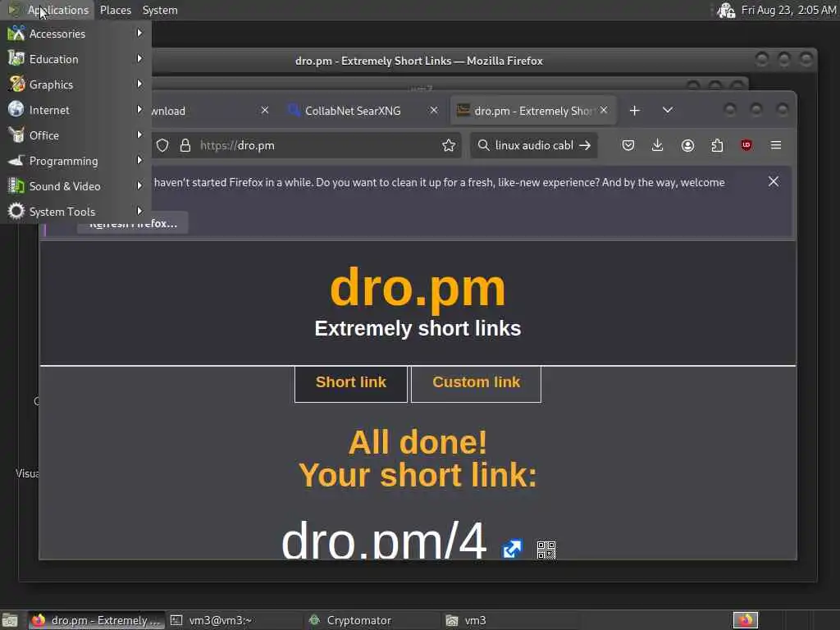The image size is (840, 630).
Task: Expand the Programming submenu arrow
Action: tap(139, 160)
